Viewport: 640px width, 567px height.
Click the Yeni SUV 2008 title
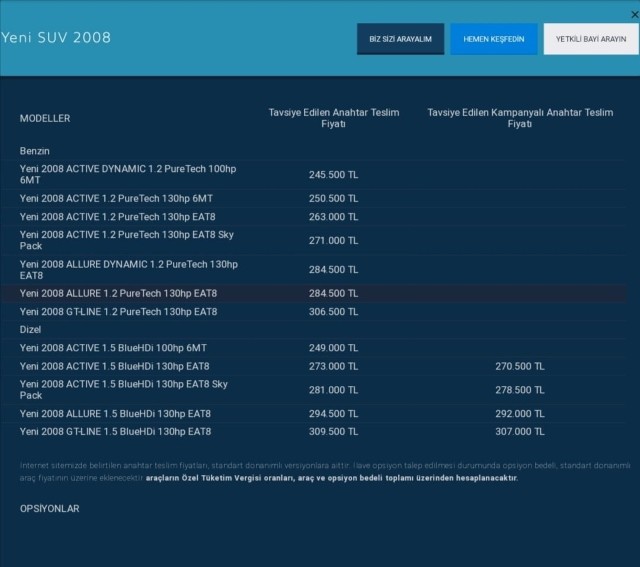[56, 38]
